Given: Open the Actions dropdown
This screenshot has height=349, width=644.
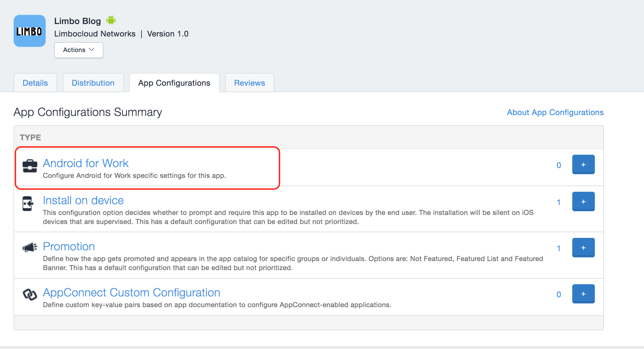Looking at the screenshot, I should [x=79, y=50].
